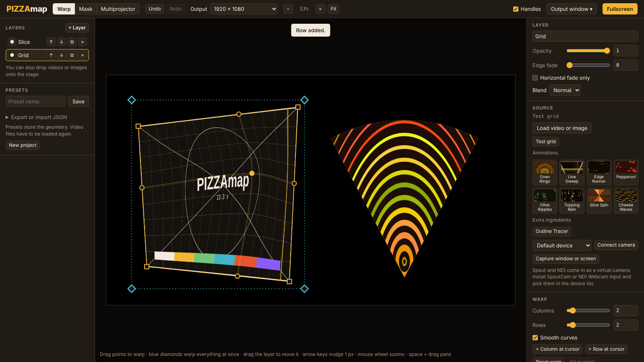Delete the Grid layer
644x362 pixels.
(83, 55)
